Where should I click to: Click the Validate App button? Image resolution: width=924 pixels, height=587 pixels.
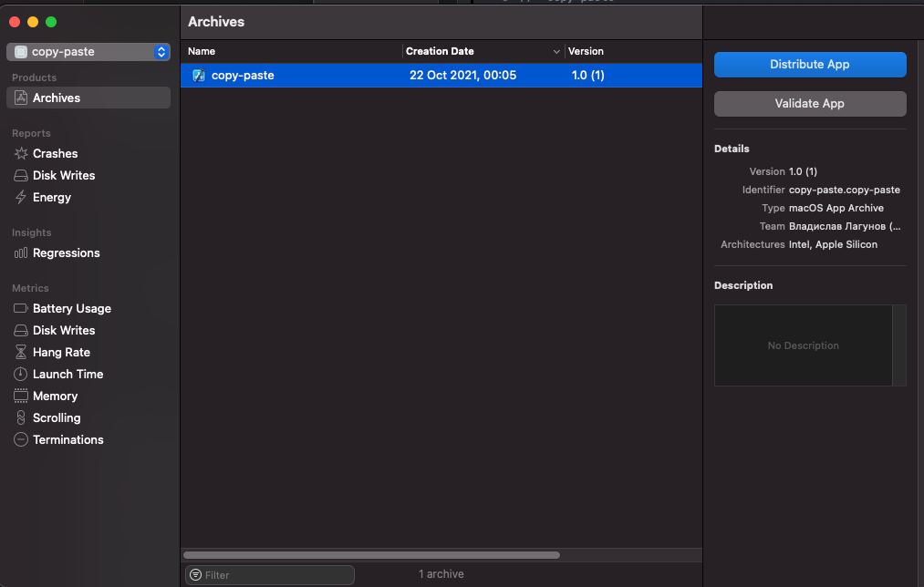(810, 104)
